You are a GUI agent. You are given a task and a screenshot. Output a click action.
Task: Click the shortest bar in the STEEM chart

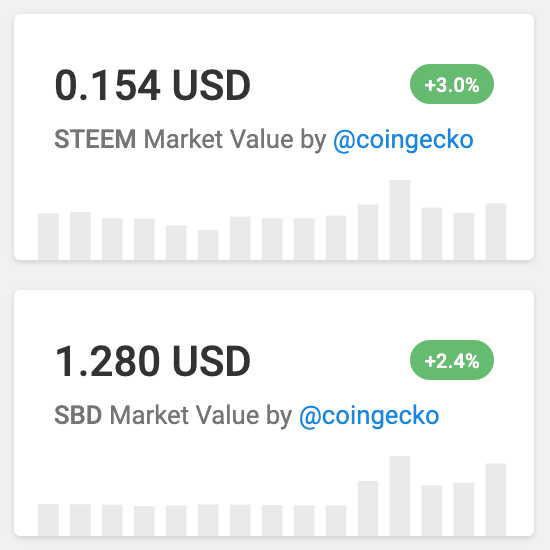[208, 245]
